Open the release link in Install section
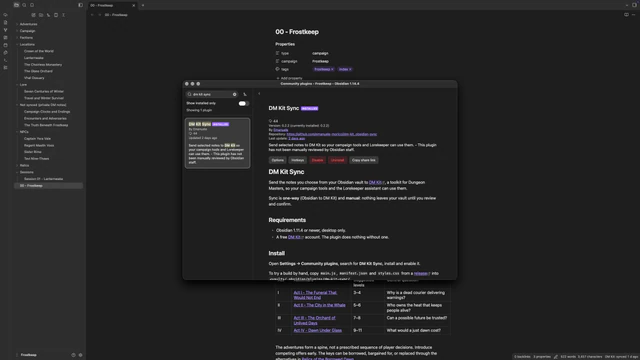This screenshot has width=640, height=360. pos(422,273)
